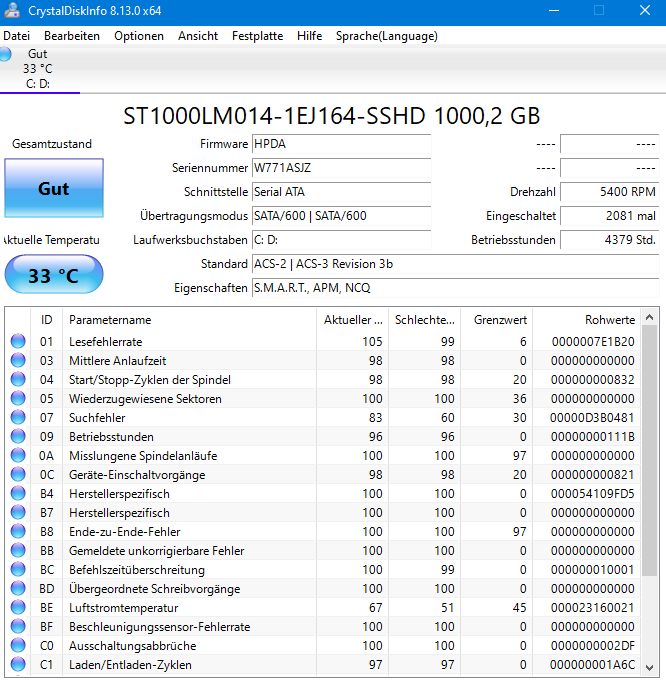The width and height of the screenshot is (666, 684).
Task: Click the Standard field ACS-2 | ACS-3
Action: click(455, 264)
